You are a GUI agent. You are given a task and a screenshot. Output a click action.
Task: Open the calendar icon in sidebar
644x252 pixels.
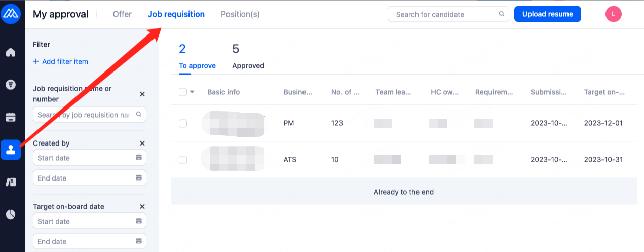coord(11,117)
